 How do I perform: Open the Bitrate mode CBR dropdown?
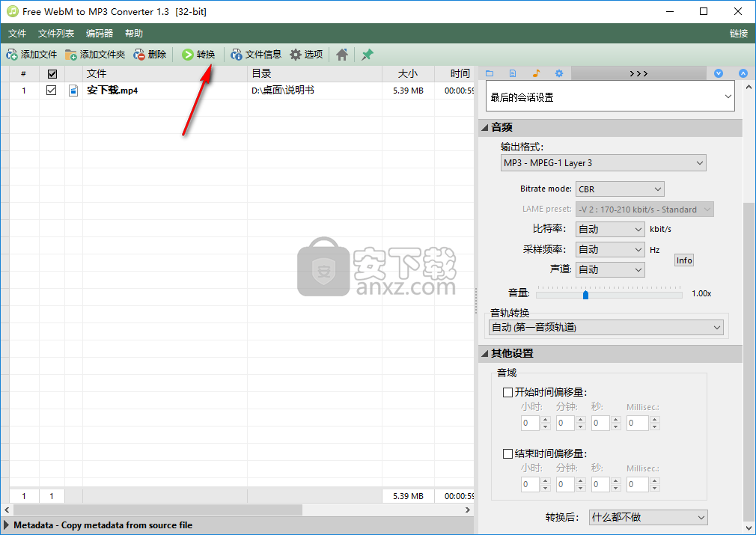(x=620, y=189)
